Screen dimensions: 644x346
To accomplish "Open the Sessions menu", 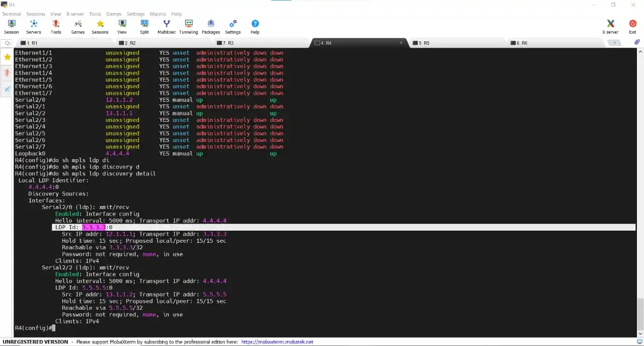I will tap(36, 14).
